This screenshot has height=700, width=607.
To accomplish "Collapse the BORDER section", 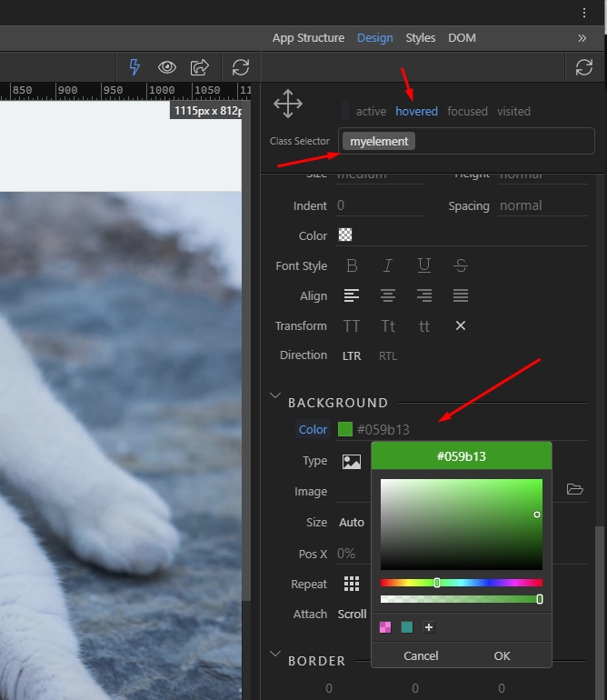I will point(275,654).
